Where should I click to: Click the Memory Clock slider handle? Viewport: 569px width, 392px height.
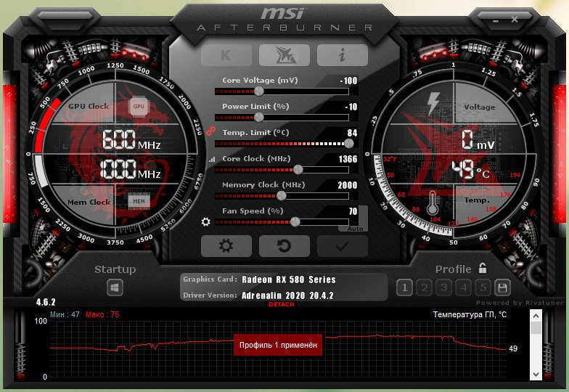(282, 196)
